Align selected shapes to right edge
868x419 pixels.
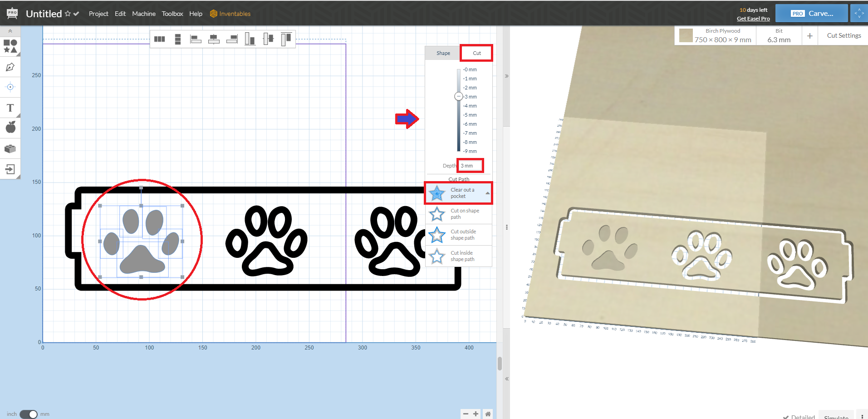[232, 39]
